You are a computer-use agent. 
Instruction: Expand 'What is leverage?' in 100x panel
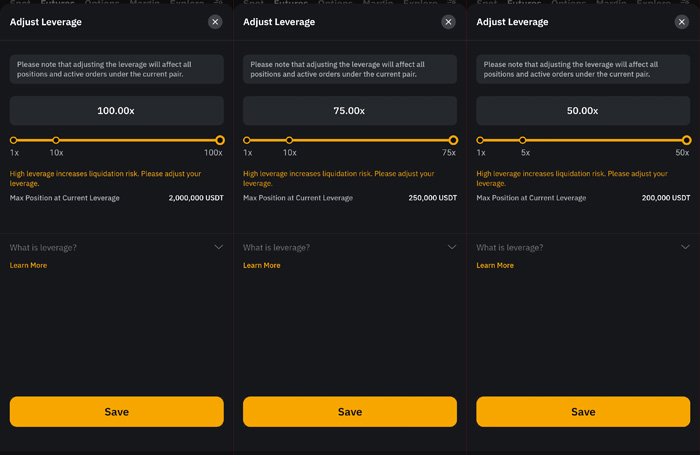tap(117, 247)
